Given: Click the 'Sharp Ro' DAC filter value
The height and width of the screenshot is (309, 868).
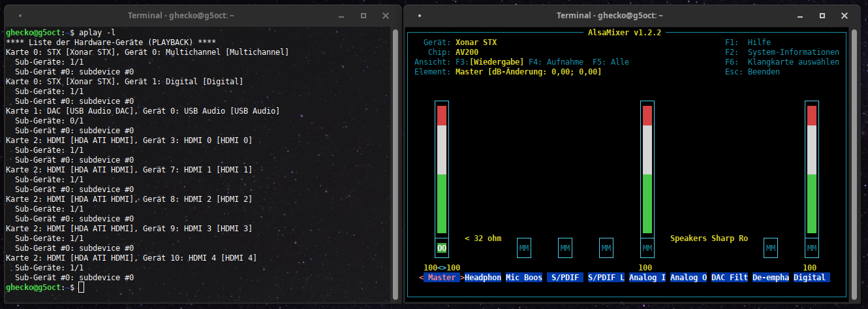Looking at the screenshot, I should (x=730, y=238).
